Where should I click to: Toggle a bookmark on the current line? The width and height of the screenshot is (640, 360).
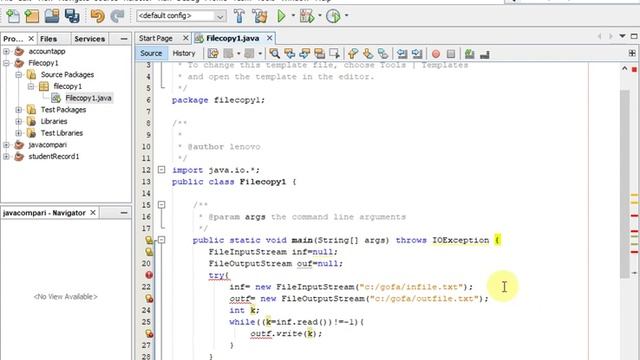[383, 53]
